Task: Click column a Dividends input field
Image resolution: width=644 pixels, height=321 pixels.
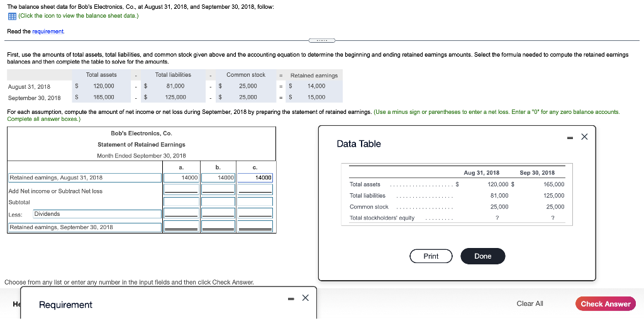Action: [x=181, y=213]
